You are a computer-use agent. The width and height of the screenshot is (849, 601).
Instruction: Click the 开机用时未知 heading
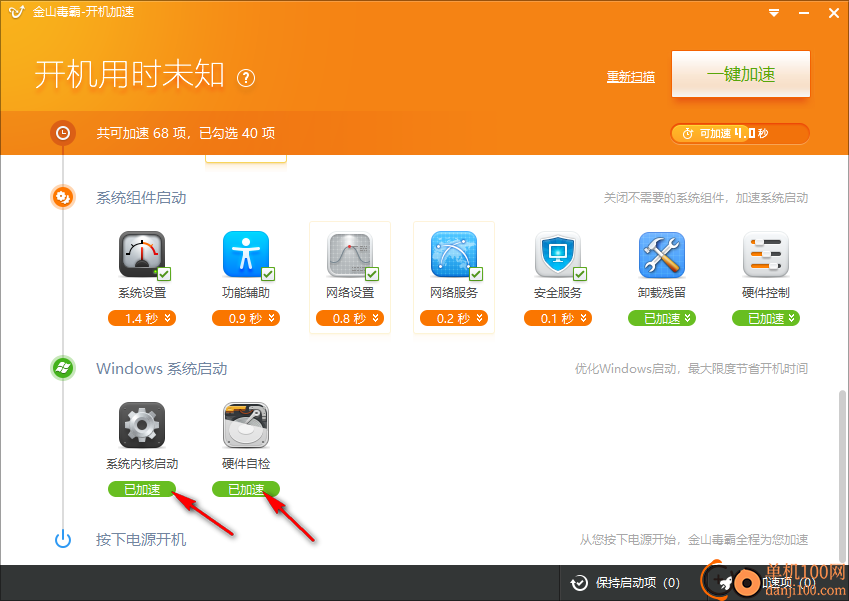pos(129,75)
